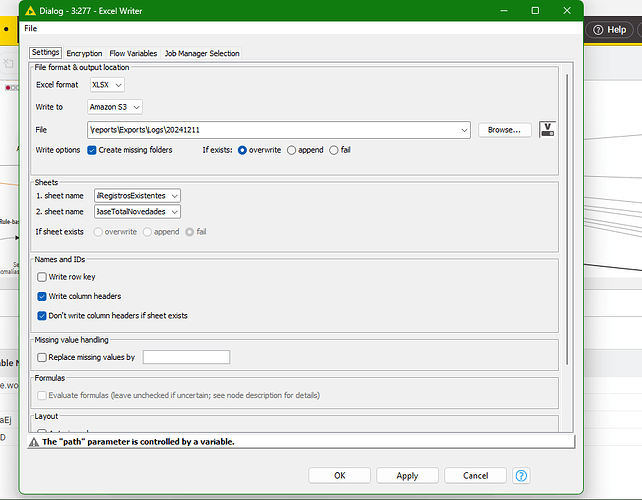
Task: Enable the Write row key checkbox
Action: (x=42, y=277)
